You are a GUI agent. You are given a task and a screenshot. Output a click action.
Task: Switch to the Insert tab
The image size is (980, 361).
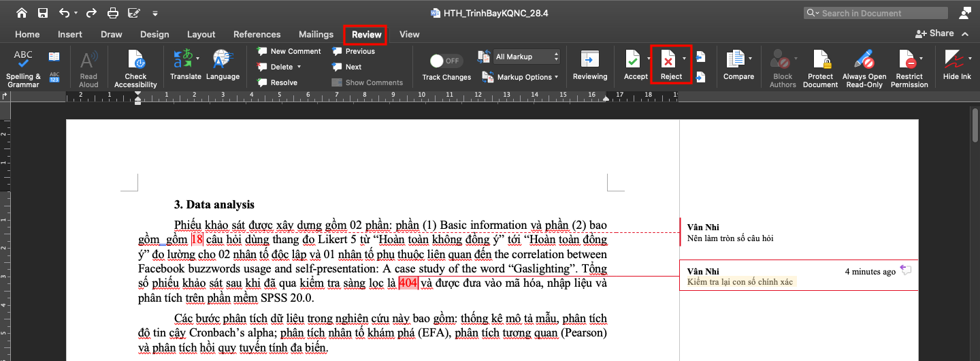(x=70, y=34)
